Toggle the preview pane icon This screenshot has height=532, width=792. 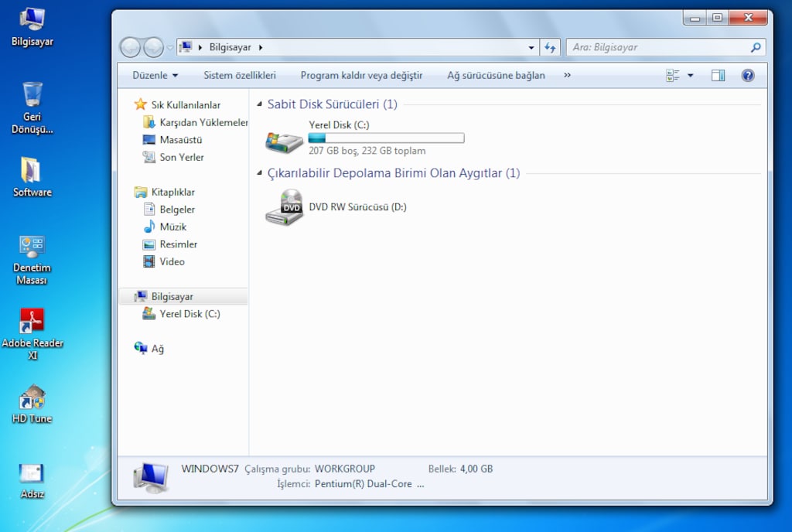(x=718, y=76)
